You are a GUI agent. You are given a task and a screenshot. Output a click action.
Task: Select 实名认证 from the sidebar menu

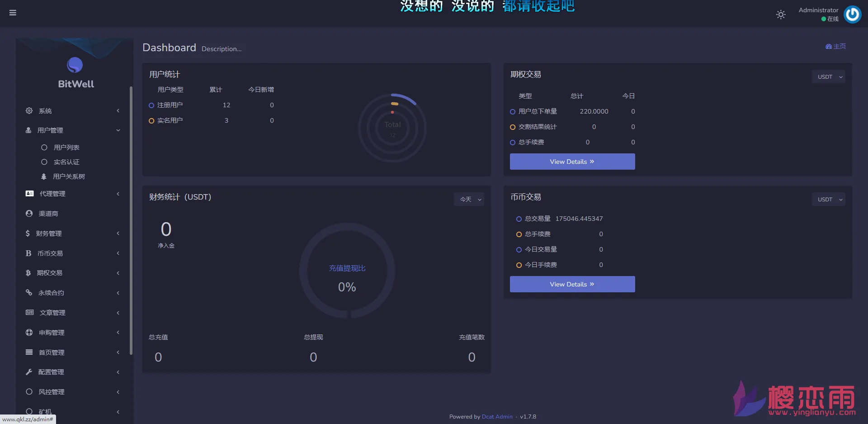pos(66,162)
